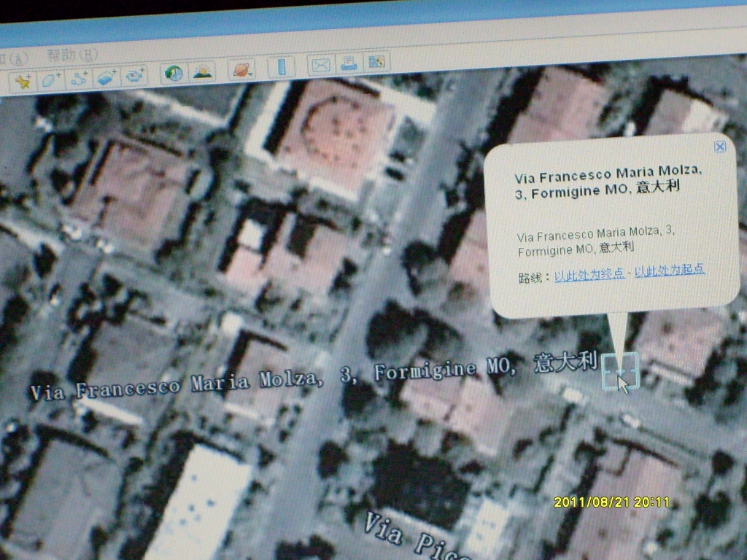Select the Via Francesco Maria Molza map label

(x=314, y=376)
